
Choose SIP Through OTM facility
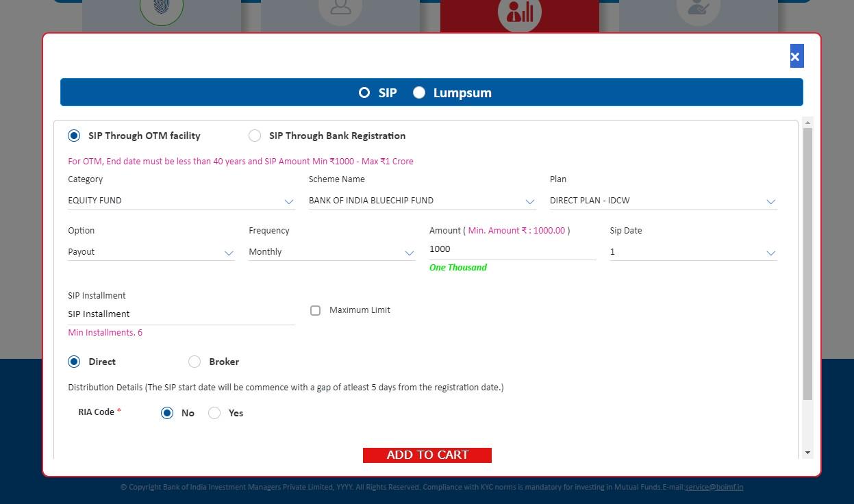click(x=74, y=136)
